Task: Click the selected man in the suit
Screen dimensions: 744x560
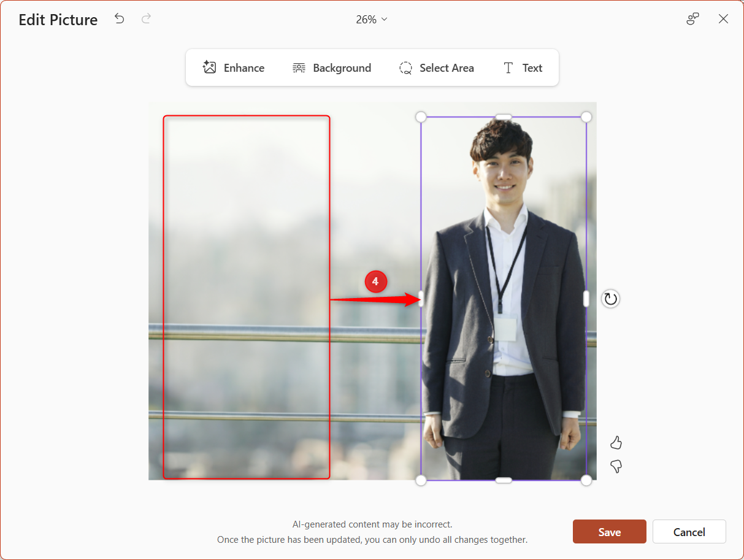Action: (x=504, y=299)
